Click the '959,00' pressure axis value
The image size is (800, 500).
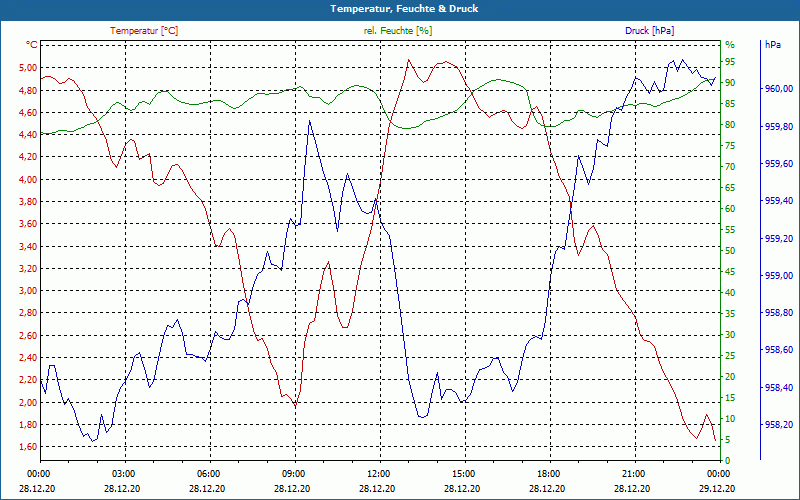click(779, 276)
